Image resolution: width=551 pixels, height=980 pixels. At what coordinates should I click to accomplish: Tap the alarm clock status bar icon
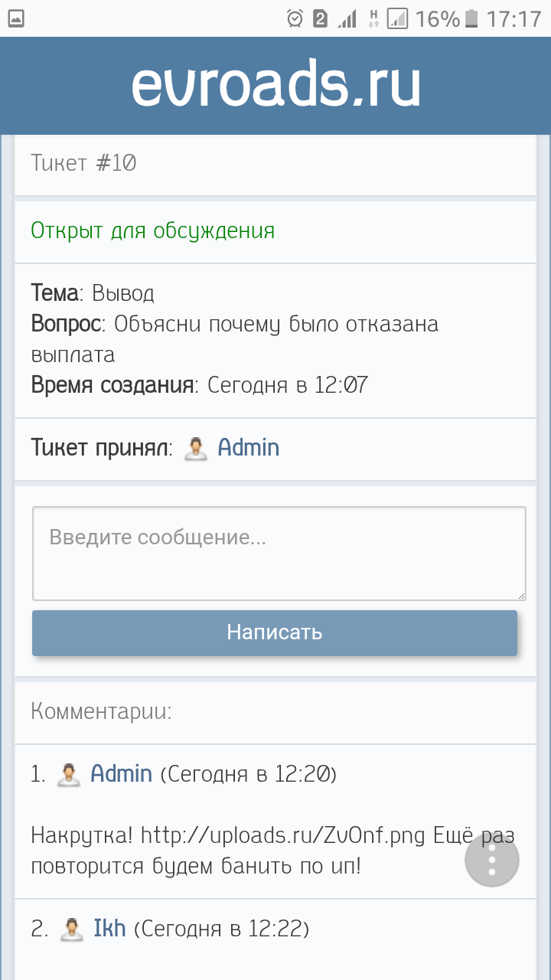[x=295, y=18]
